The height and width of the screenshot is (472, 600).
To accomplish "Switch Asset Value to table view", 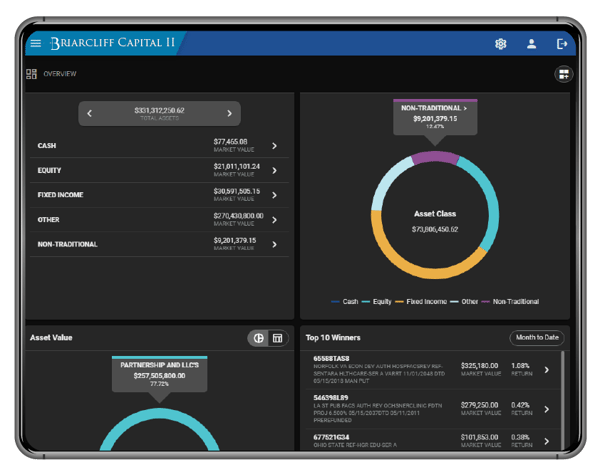I will pyautogui.click(x=277, y=338).
